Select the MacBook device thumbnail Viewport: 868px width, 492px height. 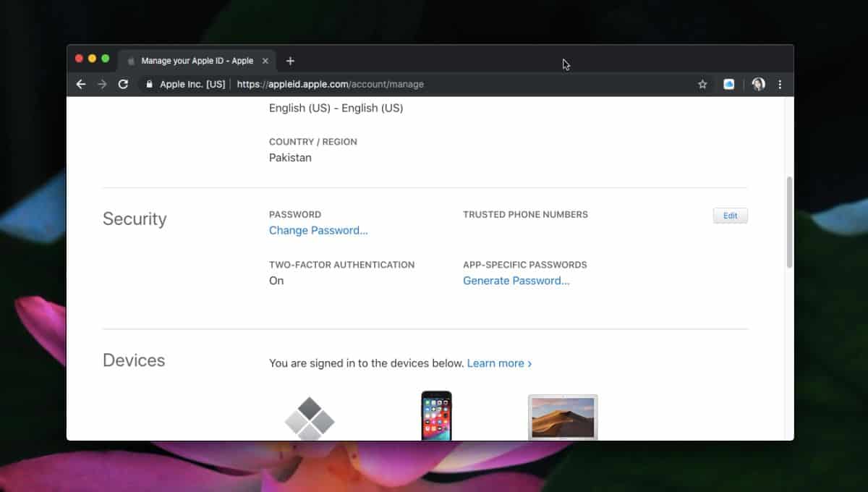(x=563, y=417)
